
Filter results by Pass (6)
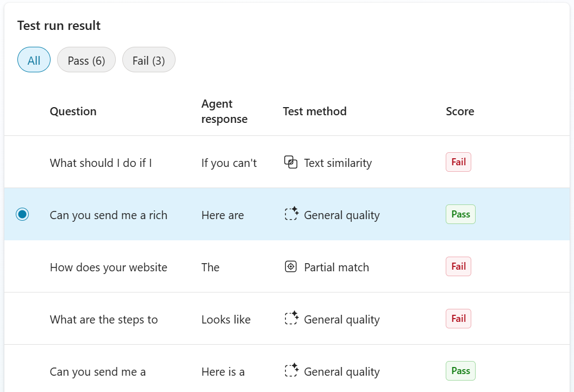point(86,60)
